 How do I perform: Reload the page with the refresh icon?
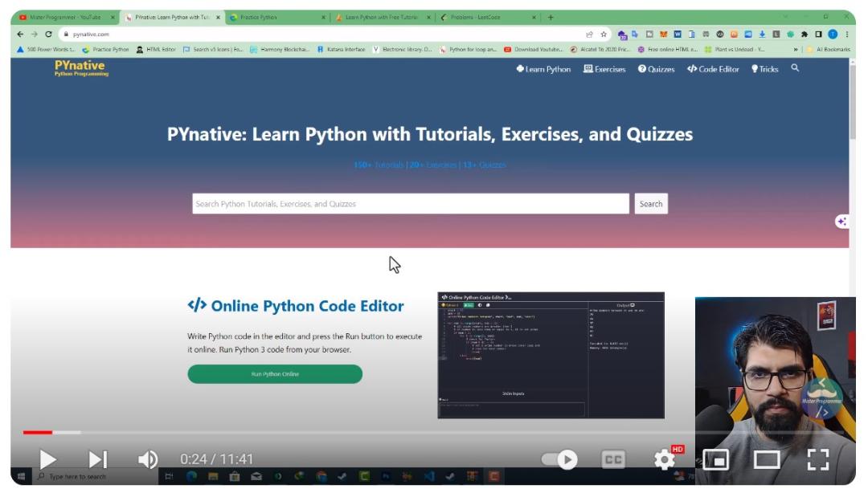coord(48,35)
